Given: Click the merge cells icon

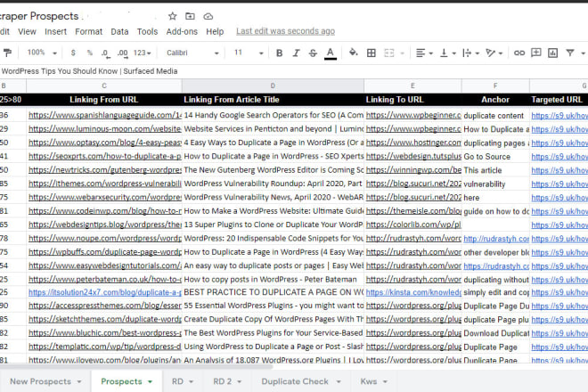Looking at the screenshot, I should coord(388,53).
